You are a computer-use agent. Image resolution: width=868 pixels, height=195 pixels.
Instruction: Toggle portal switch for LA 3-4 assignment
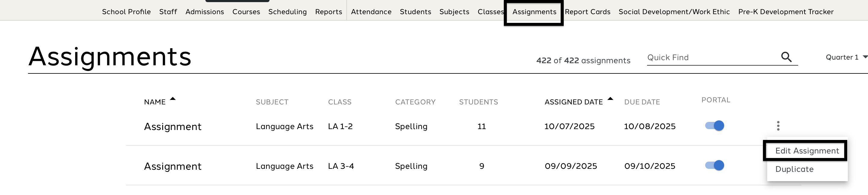pyautogui.click(x=715, y=166)
